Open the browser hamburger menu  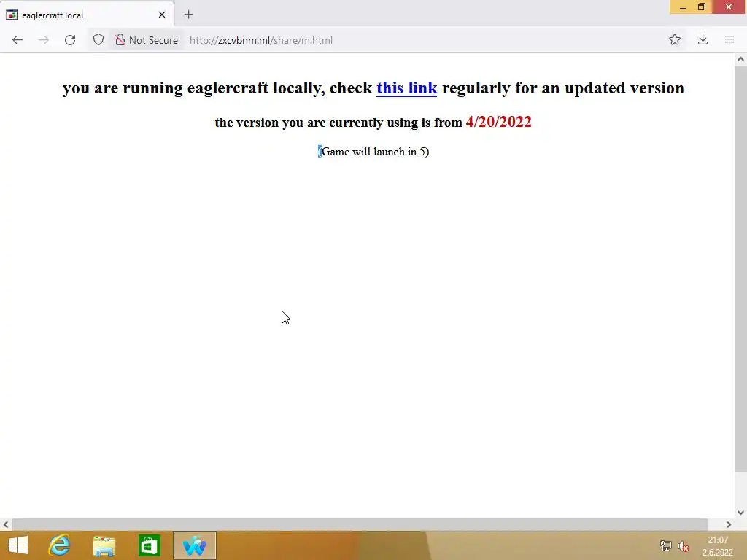point(729,40)
